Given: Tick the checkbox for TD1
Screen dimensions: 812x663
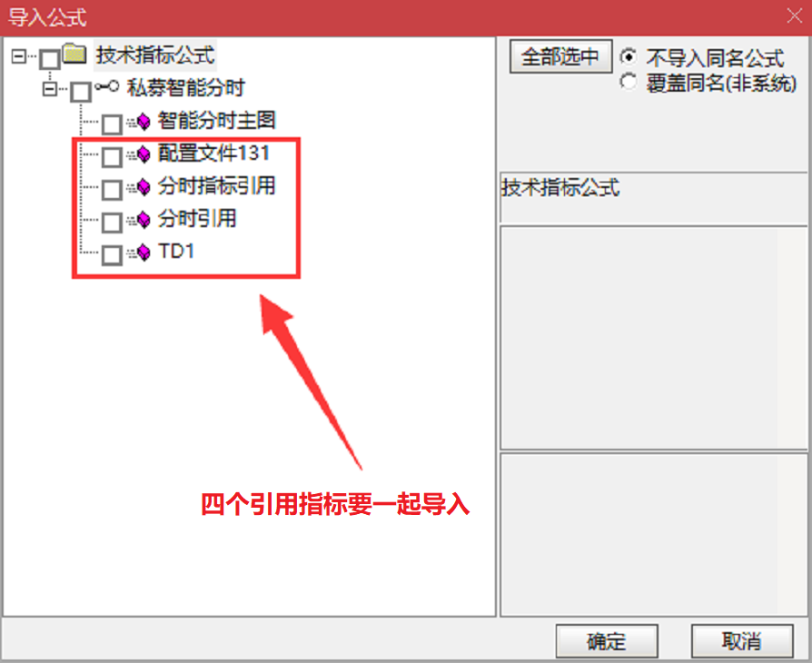Looking at the screenshot, I should pyautogui.click(x=112, y=255).
